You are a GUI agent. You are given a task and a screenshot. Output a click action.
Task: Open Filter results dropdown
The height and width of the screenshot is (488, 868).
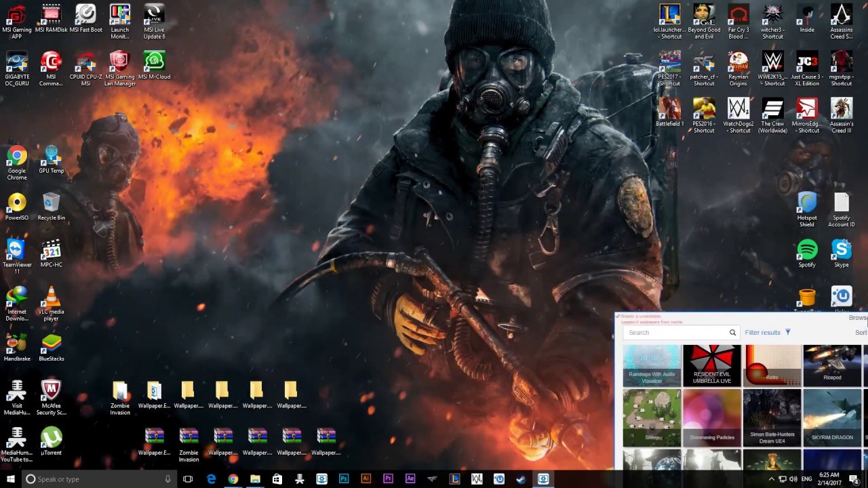[768, 333]
